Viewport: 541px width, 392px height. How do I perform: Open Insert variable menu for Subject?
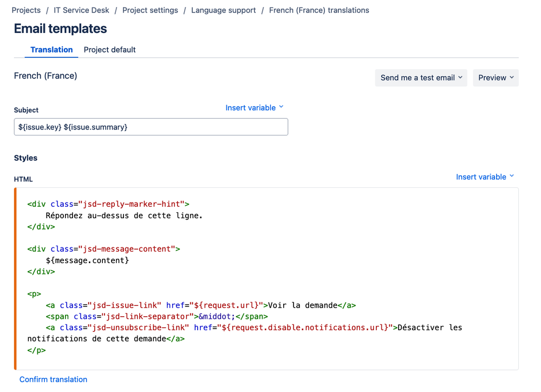255,108
